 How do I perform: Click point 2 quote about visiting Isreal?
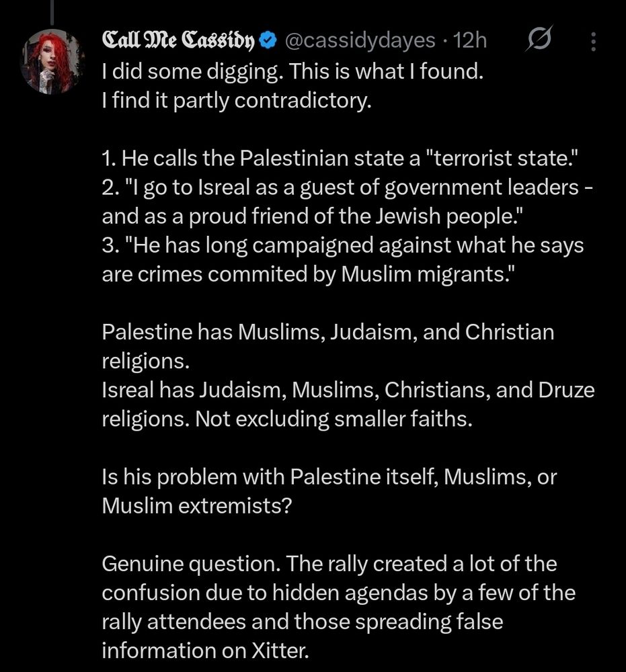tap(348, 202)
